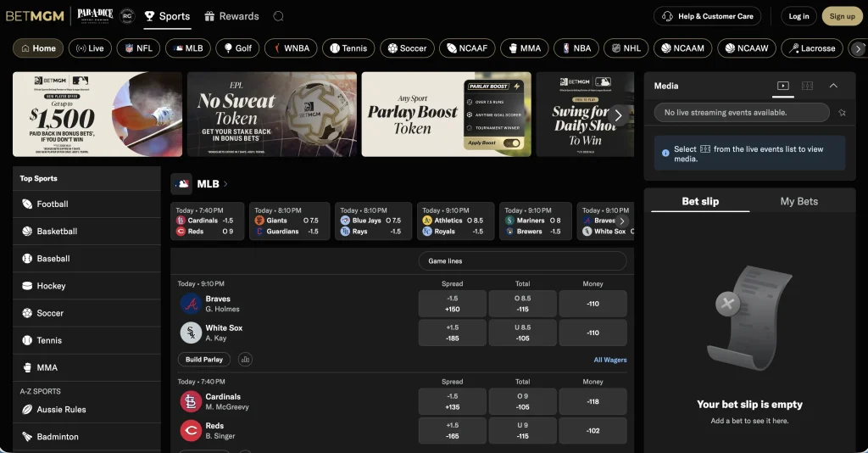Open Baseball in Top Sports
Screen dimensions: 868x453
tap(87, 259)
